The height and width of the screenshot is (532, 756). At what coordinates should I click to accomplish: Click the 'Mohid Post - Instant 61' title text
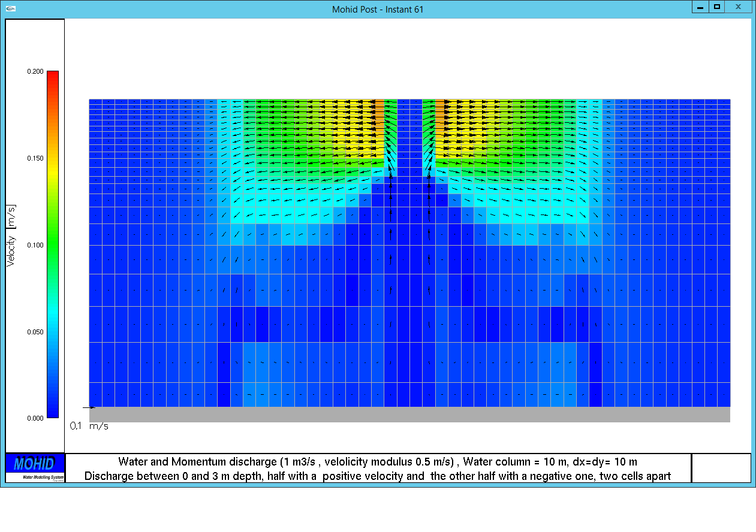(378, 10)
